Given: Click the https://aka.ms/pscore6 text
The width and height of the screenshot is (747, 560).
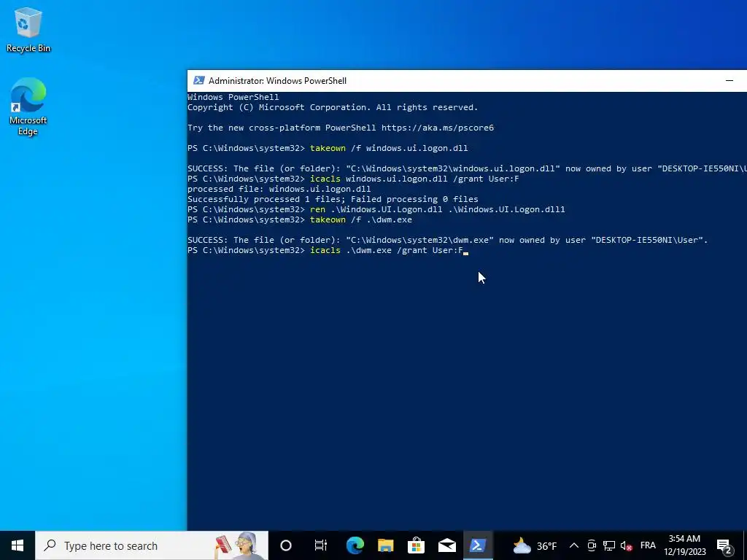Looking at the screenshot, I should pyautogui.click(x=438, y=128).
